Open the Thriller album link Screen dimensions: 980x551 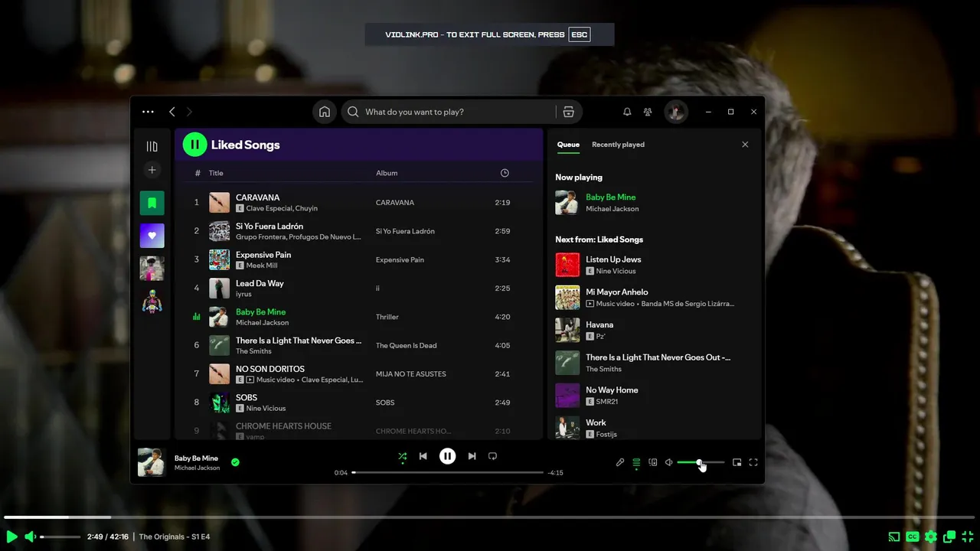pos(387,317)
